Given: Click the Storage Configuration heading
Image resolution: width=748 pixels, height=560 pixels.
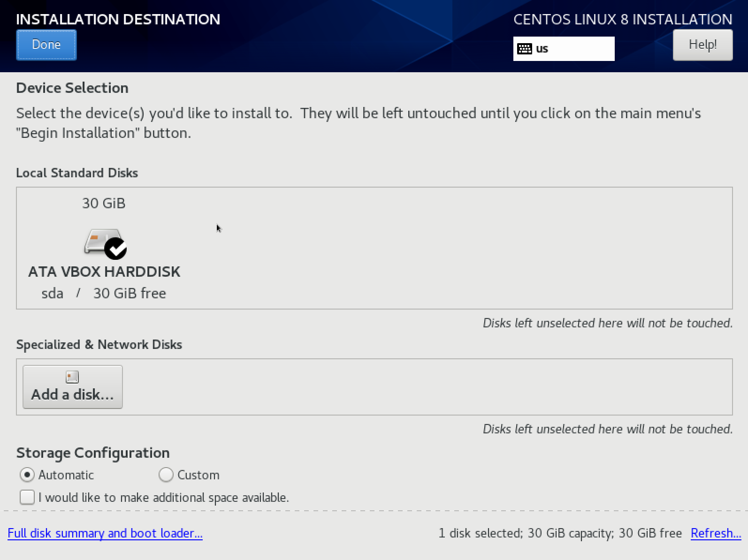Looking at the screenshot, I should tap(93, 453).
